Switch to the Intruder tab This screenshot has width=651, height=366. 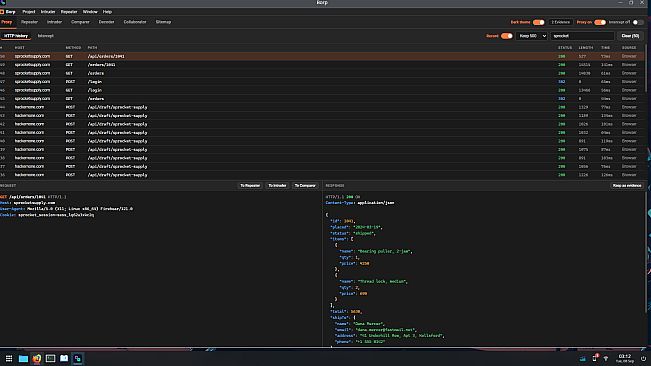pos(54,22)
